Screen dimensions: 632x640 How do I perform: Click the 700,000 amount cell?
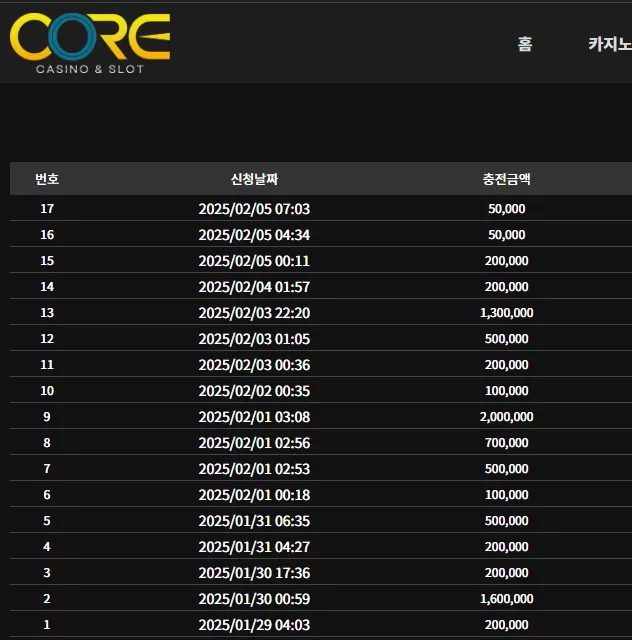pos(507,443)
